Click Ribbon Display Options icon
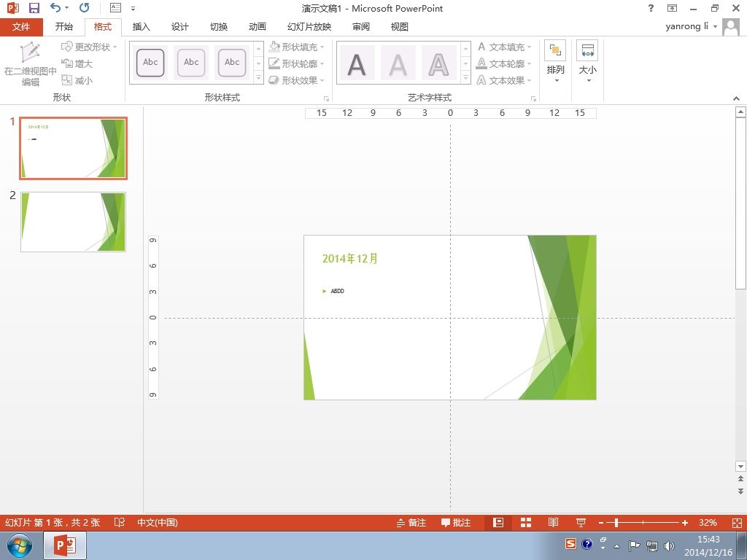Image resolution: width=747 pixels, height=560 pixels. [x=672, y=8]
